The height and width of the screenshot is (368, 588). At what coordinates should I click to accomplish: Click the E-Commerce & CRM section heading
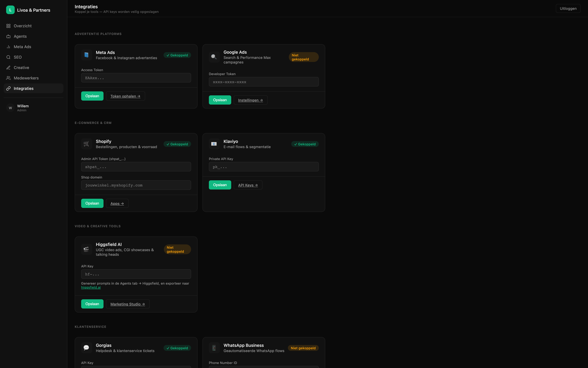pyautogui.click(x=93, y=123)
